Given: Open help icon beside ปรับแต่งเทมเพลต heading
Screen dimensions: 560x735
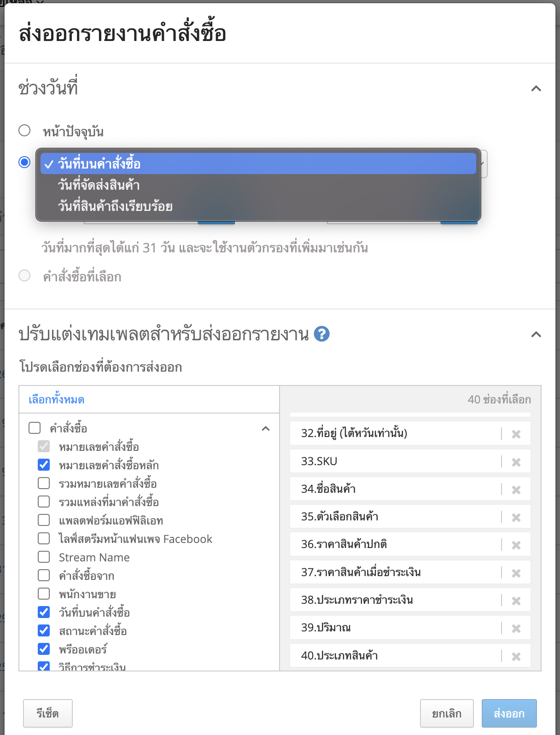Looking at the screenshot, I should (x=321, y=334).
